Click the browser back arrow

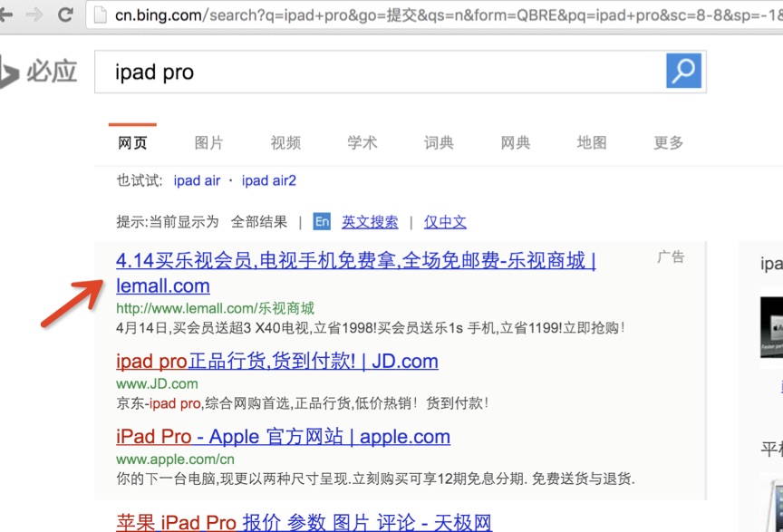(5, 15)
